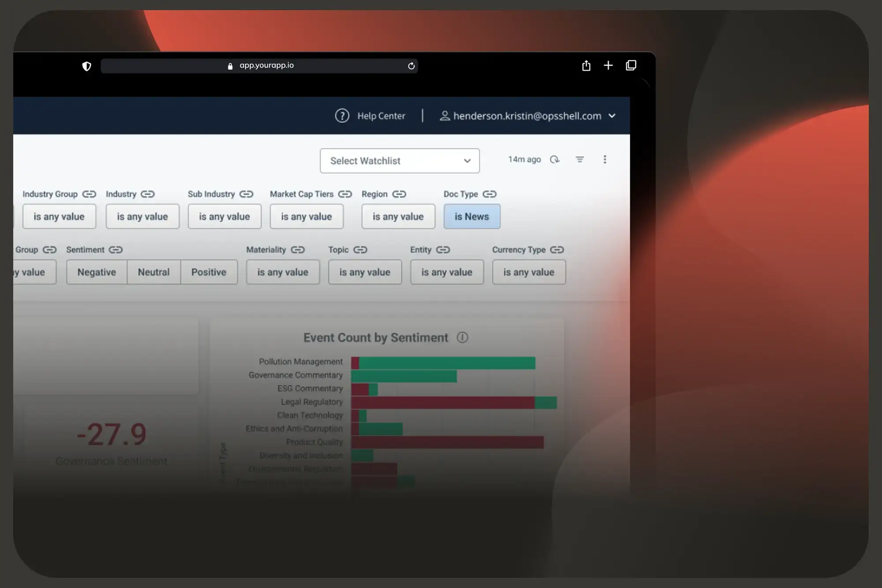Open the Market Cap Tiers filter value

[306, 217]
